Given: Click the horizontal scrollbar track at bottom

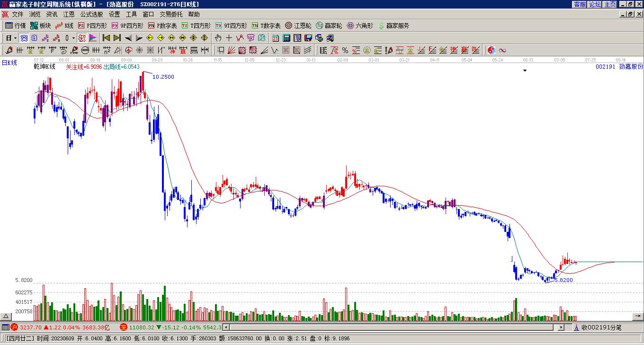Looking at the screenshot, I should [392, 327].
